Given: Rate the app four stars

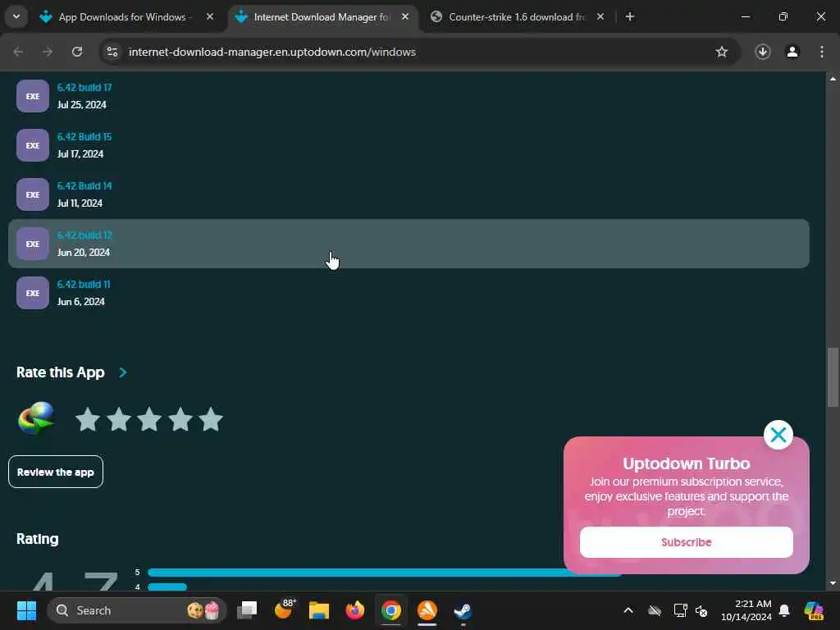Looking at the screenshot, I should [x=180, y=419].
